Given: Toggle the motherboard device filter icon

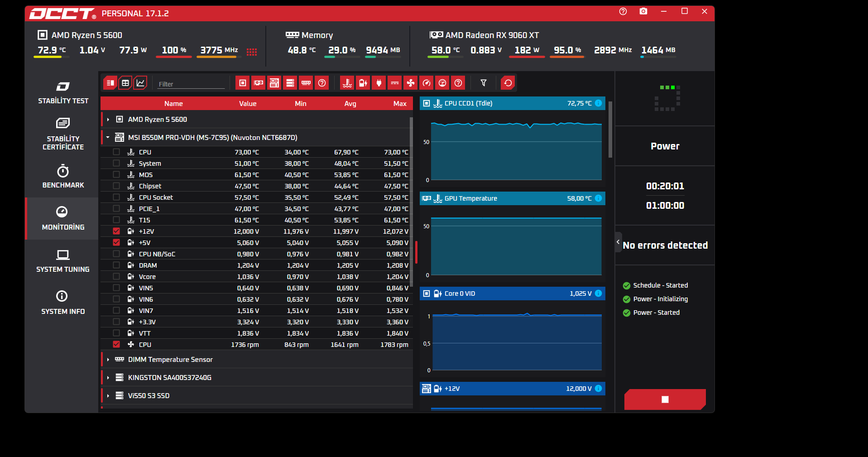Looking at the screenshot, I should click(274, 83).
